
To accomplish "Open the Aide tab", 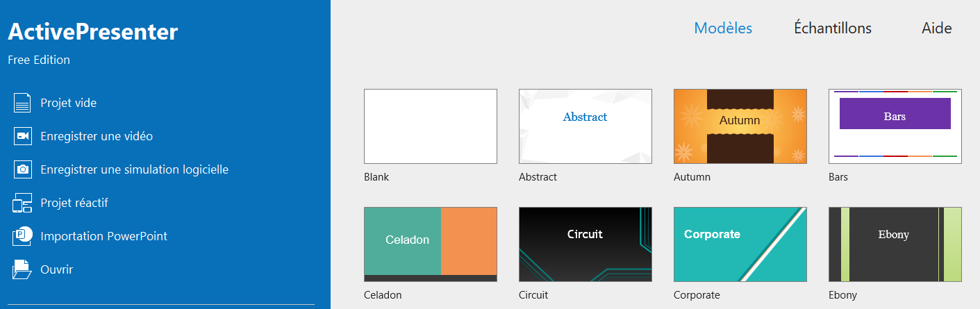I will coord(936,28).
